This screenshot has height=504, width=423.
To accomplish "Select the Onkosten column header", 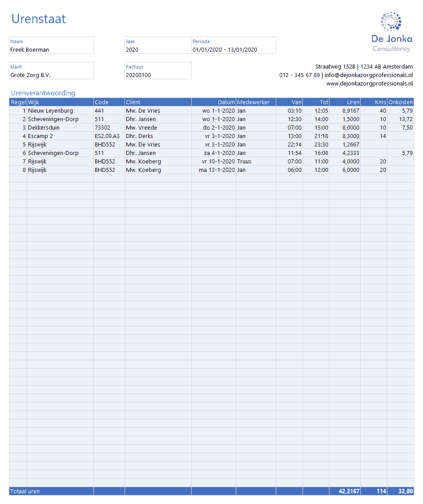I will (400, 102).
